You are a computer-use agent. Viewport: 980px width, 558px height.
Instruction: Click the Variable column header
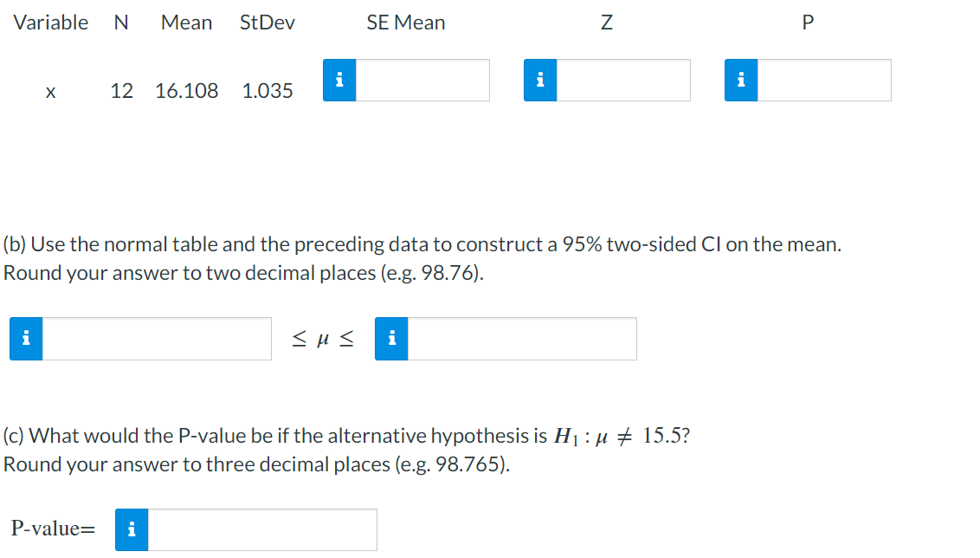click(x=50, y=23)
